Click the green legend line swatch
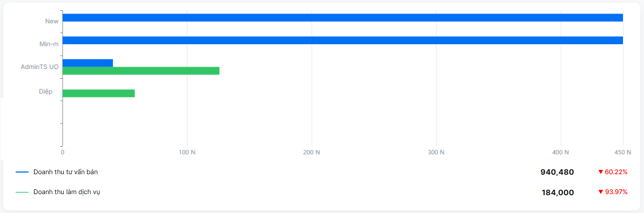 point(22,192)
